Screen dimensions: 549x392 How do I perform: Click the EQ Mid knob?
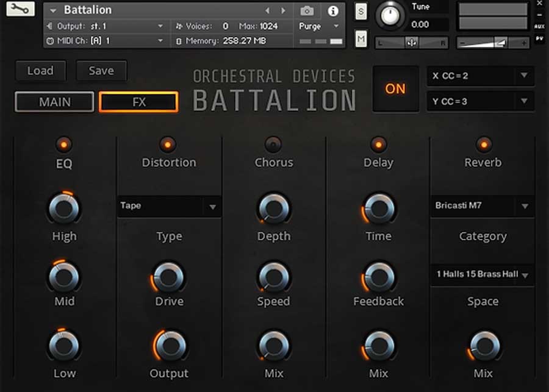(x=64, y=277)
